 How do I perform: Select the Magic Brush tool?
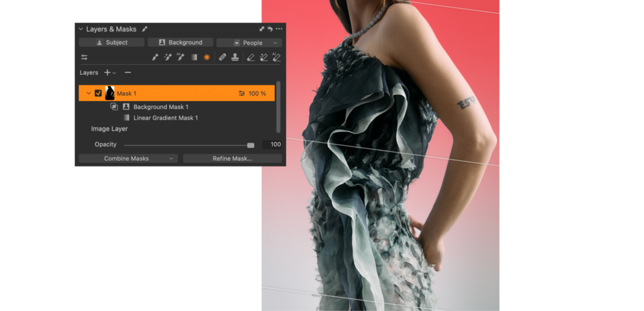pyautogui.click(x=168, y=57)
